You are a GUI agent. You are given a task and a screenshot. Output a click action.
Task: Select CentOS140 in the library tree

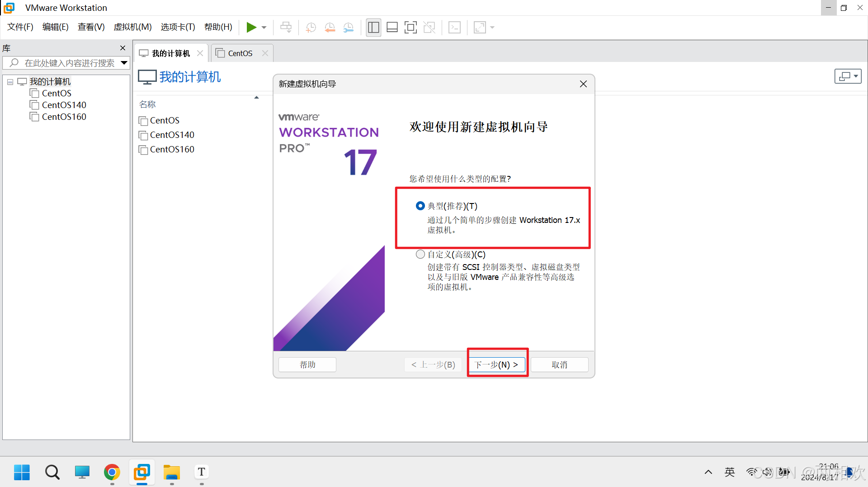point(64,105)
